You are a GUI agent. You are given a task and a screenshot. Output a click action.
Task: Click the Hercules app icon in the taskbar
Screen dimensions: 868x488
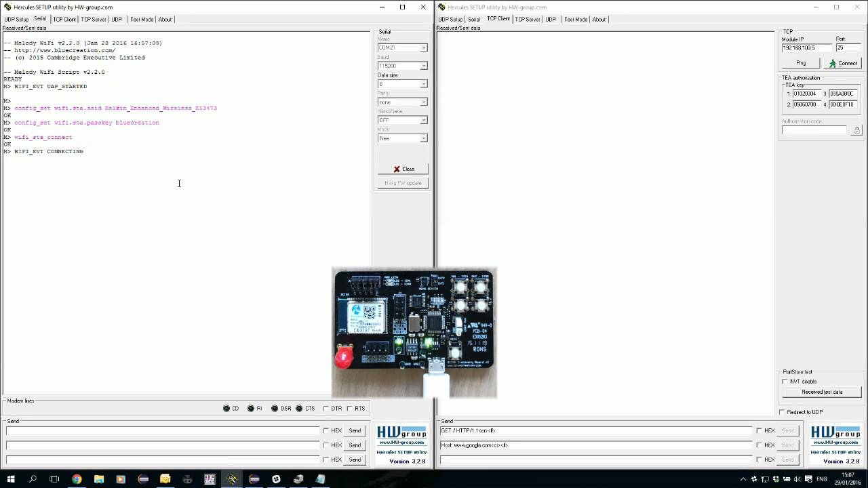coord(232,479)
